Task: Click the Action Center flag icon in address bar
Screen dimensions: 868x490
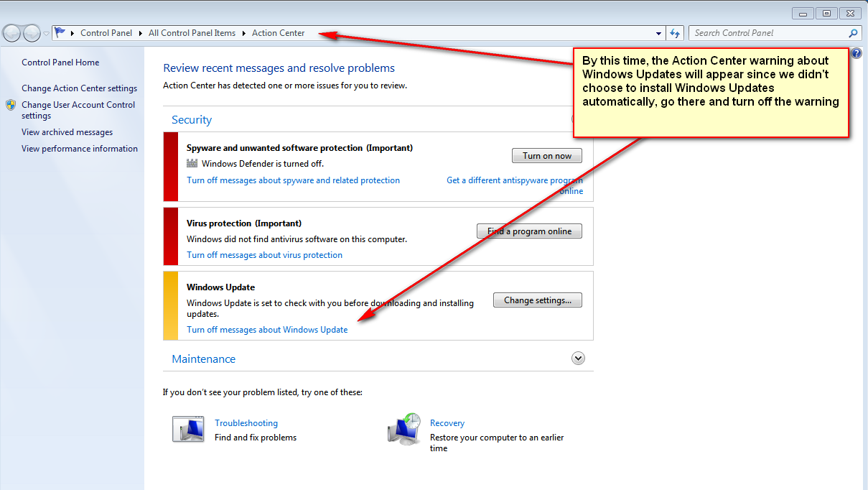Action: coord(60,32)
